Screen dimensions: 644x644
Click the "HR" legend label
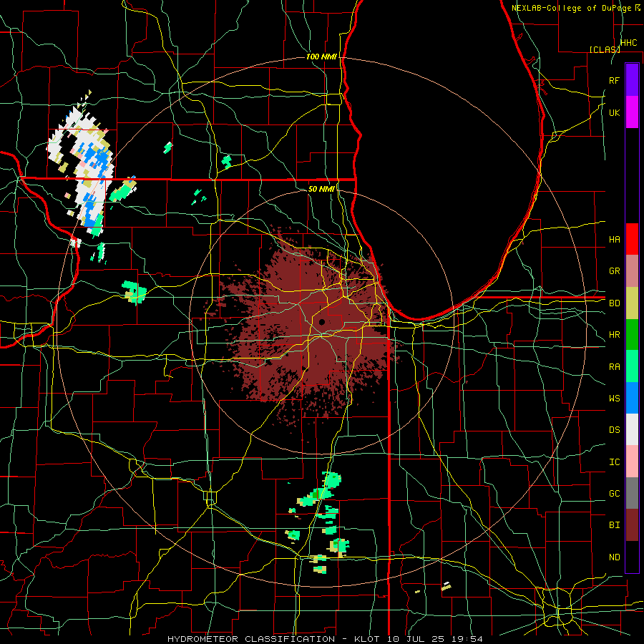[x=614, y=335]
